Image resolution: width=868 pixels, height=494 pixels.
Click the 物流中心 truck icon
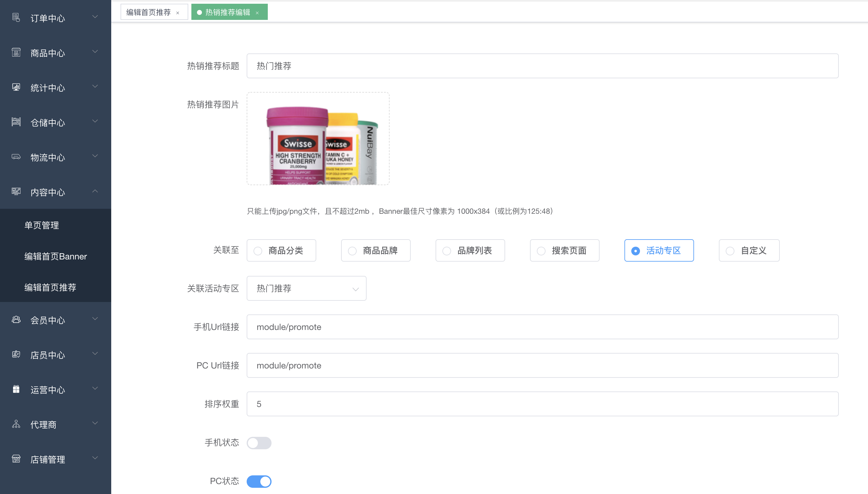[x=16, y=157]
